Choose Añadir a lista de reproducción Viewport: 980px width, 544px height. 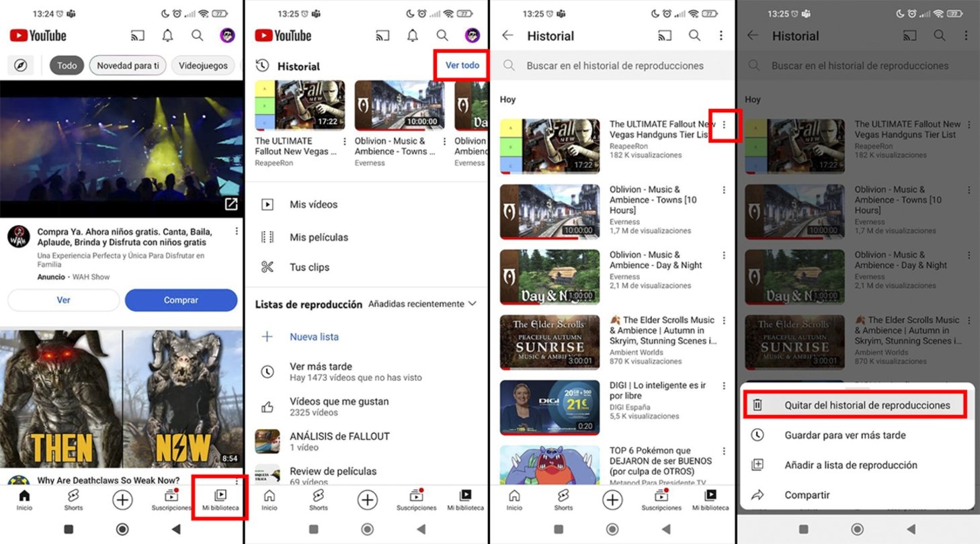pos(856,465)
